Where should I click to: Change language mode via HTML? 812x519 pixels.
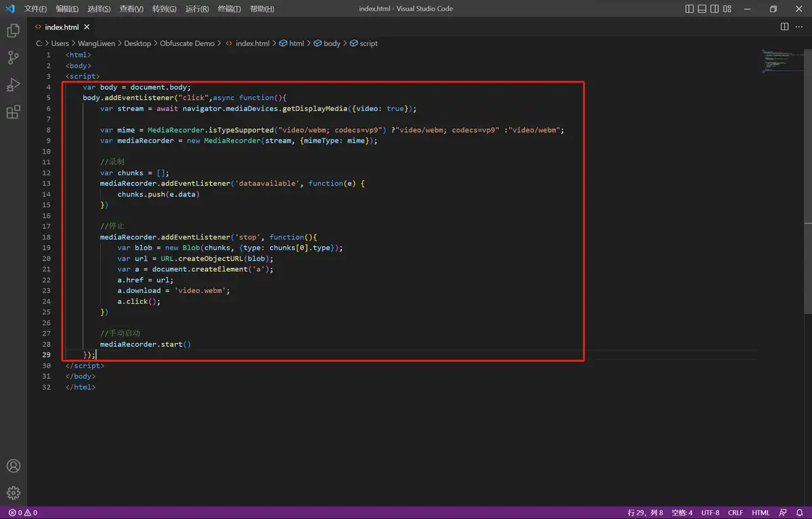[761, 513]
